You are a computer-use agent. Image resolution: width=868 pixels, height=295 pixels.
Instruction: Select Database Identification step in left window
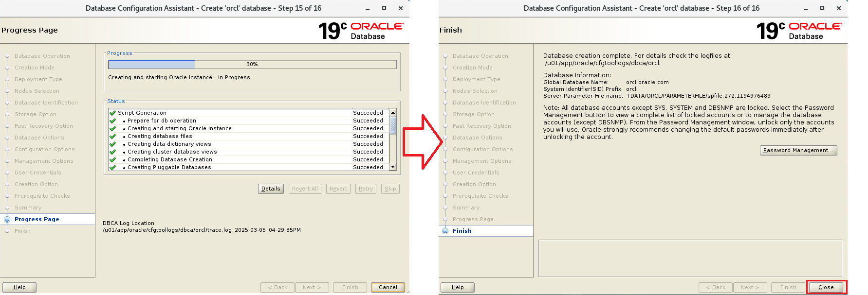point(46,103)
